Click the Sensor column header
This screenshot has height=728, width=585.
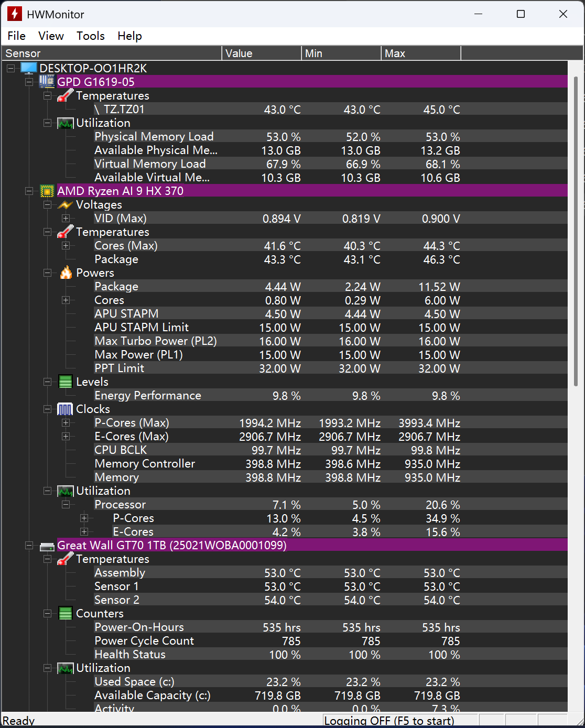pyautogui.click(x=112, y=53)
